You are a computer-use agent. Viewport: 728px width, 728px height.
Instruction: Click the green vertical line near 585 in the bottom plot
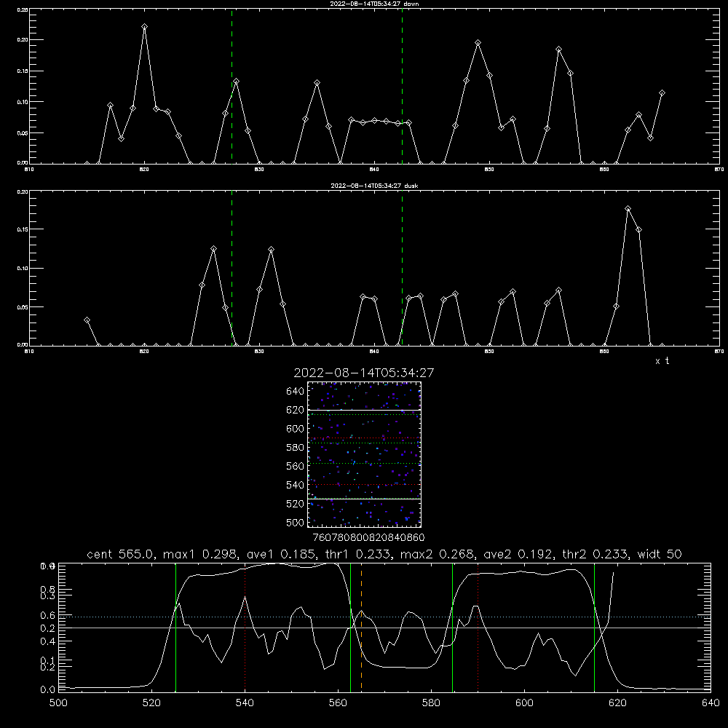(x=452, y=627)
